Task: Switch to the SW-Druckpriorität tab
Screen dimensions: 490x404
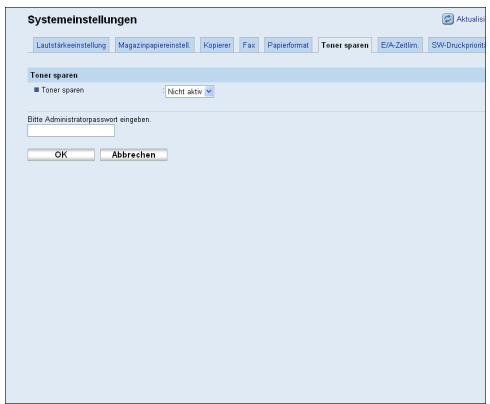Action: click(457, 45)
